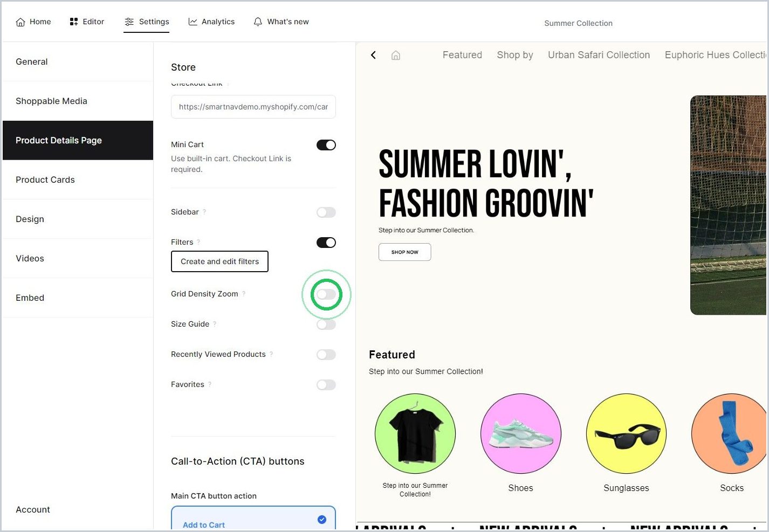The width and height of the screenshot is (769, 532).
Task: Click Featured in preview navigation
Action: pos(462,55)
